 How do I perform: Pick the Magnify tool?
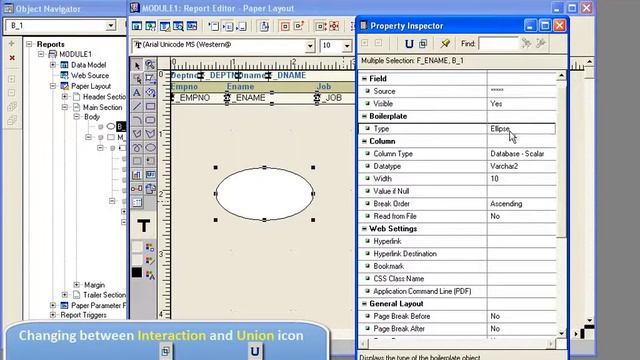(x=150, y=65)
